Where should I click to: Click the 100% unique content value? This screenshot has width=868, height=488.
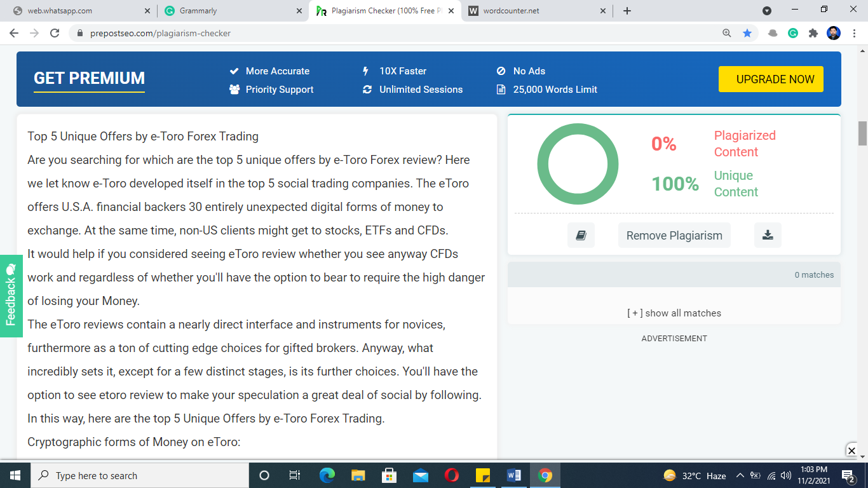tap(675, 184)
